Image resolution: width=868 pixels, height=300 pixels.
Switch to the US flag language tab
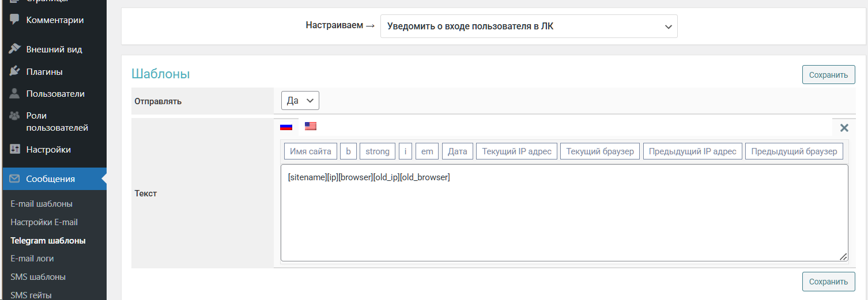[311, 126]
